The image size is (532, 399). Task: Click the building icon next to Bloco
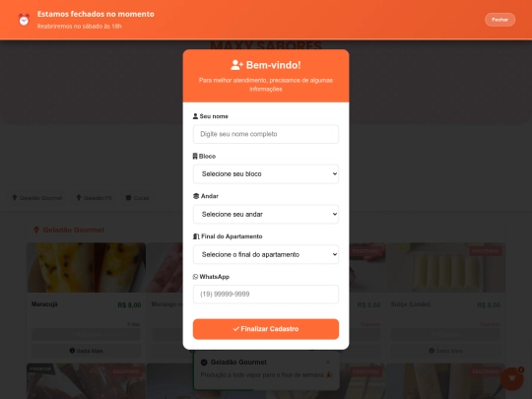[x=195, y=156]
